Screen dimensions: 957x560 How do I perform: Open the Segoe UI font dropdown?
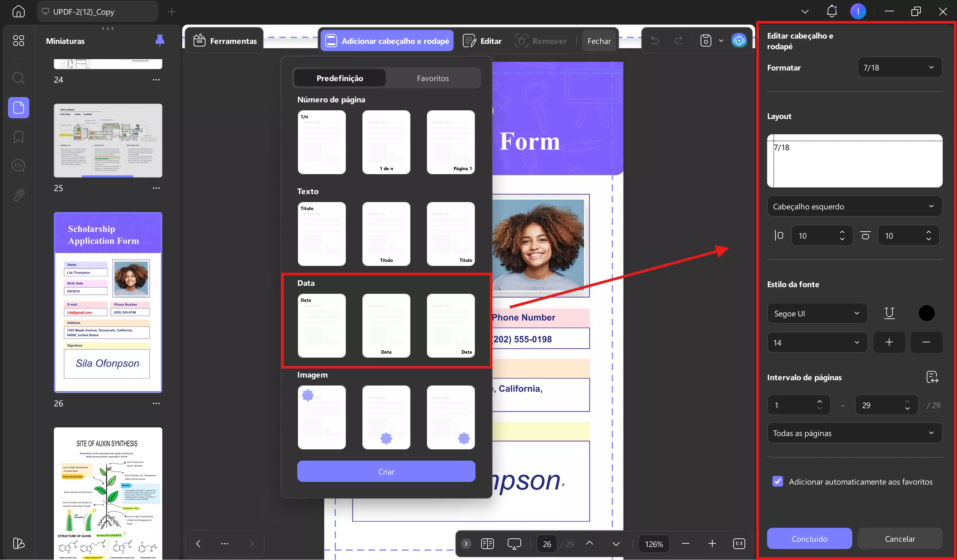pyautogui.click(x=817, y=313)
